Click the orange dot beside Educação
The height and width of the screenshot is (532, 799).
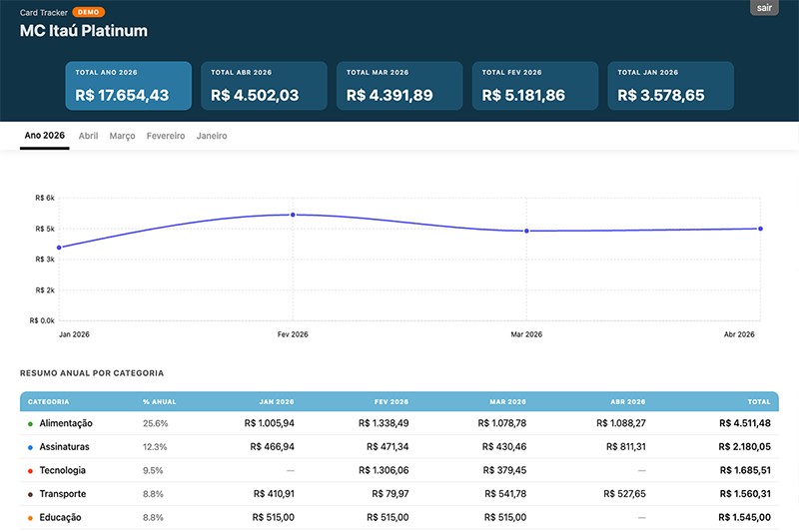[x=30, y=518]
